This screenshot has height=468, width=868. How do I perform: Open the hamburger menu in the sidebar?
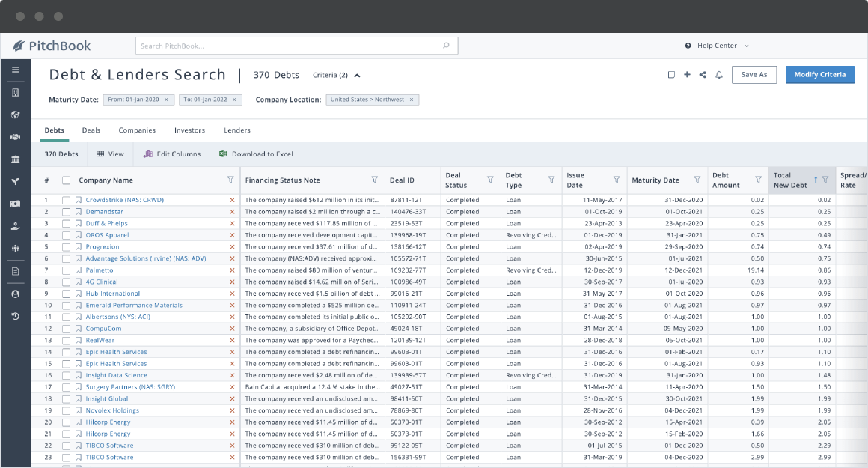16,70
